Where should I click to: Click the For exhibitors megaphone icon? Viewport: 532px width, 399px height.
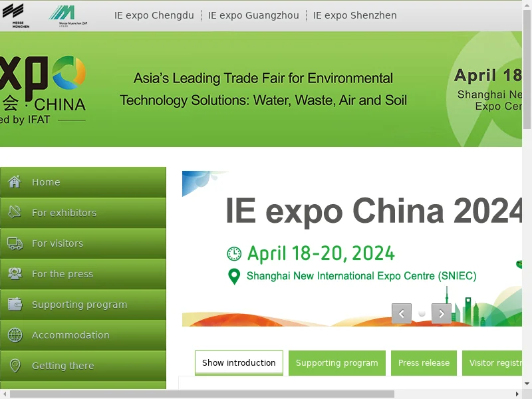(x=15, y=212)
